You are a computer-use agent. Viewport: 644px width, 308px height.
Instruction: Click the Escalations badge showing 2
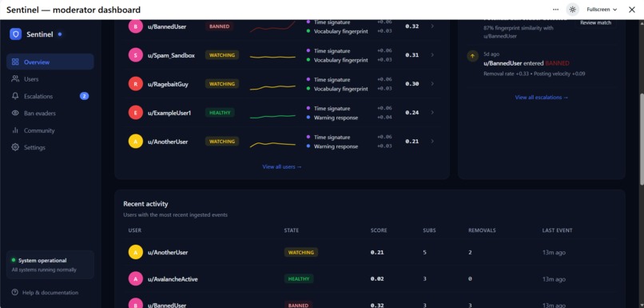[x=84, y=96]
